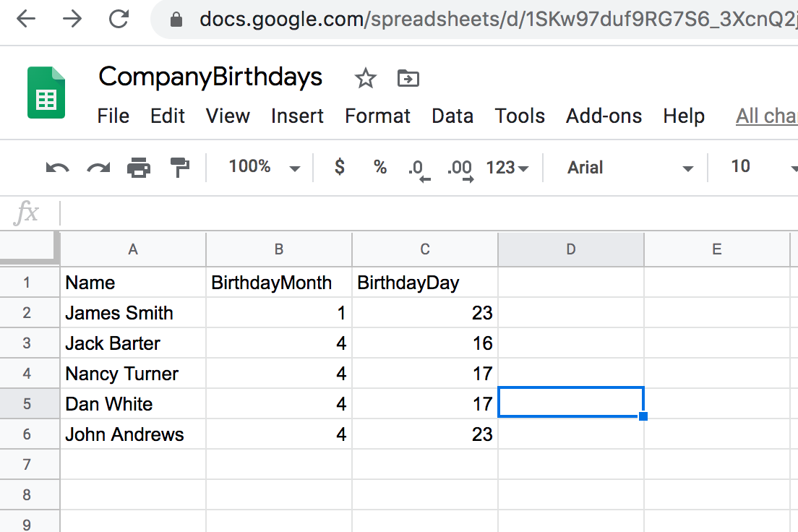Viewport: 798px width, 532px height.
Task: Open the Arial font dropdown
Action: pos(630,168)
